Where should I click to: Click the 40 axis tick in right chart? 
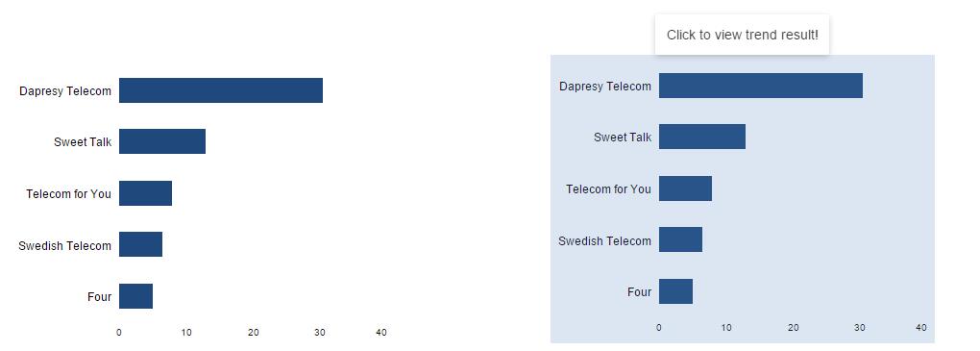pos(920,327)
